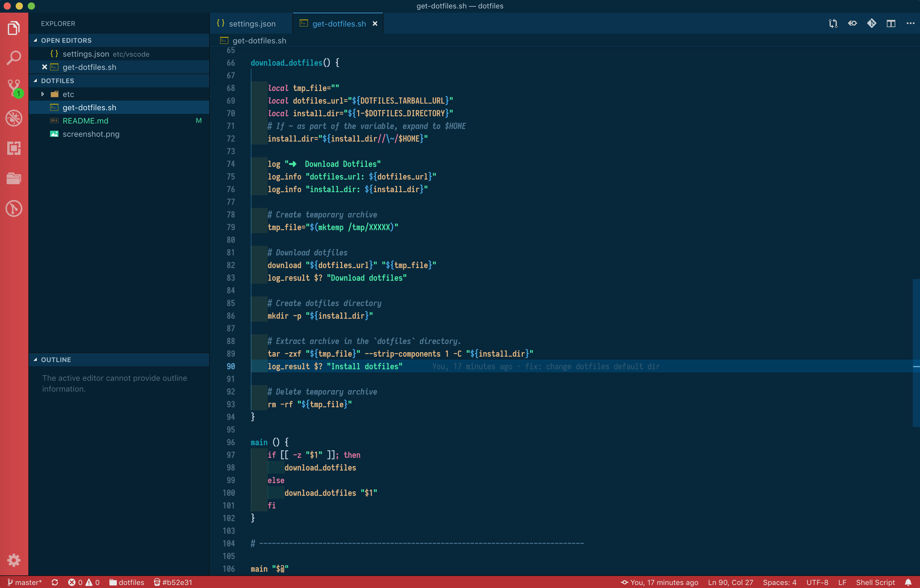This screenshot has width=920, height=588.
Task: Click synchronize changes icon in status bar
Action: 55,582
